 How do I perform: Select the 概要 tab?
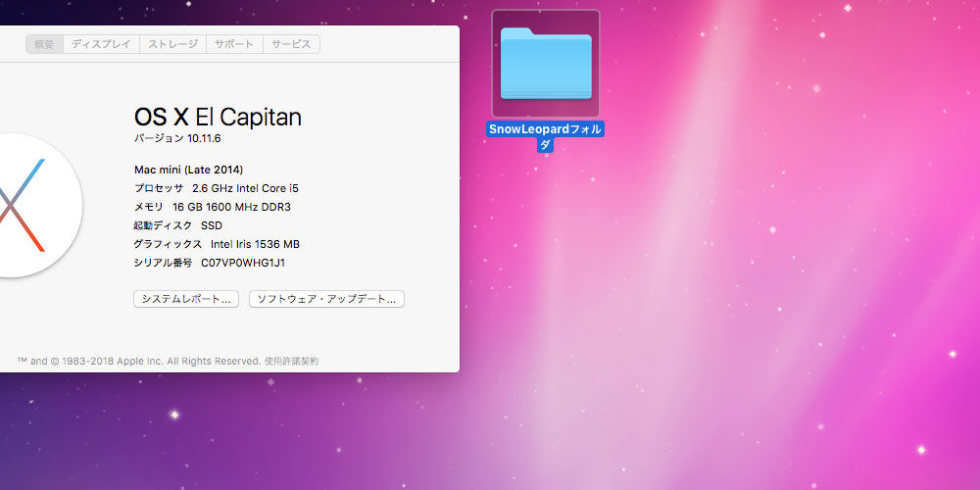coord(44,44)
